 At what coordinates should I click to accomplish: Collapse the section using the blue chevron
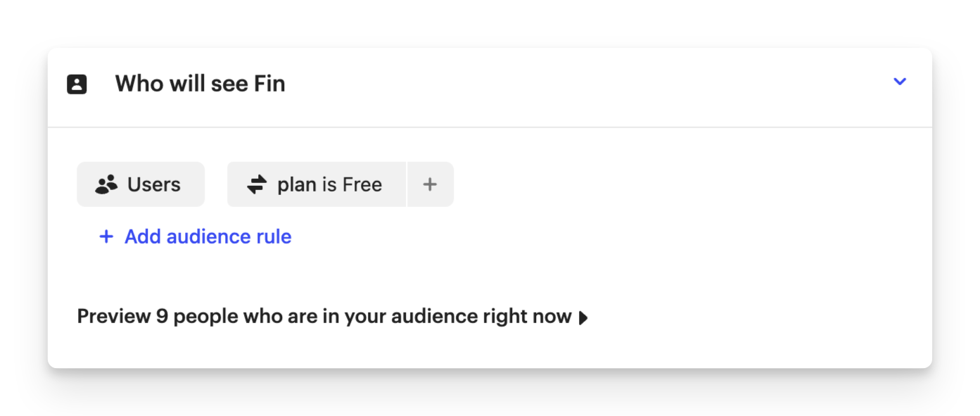(900, 82)
